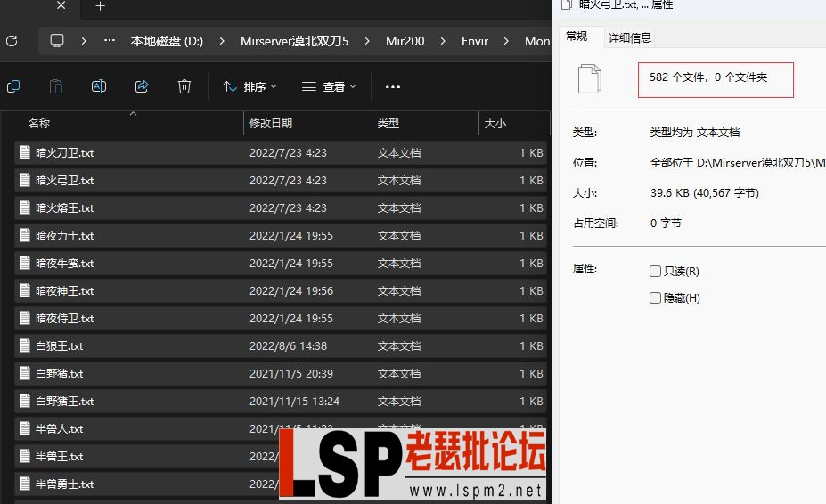Viewport: 826px width, 504px height.
Task: Click the date 2021/11/5 20:39
Action: [291, 373]
